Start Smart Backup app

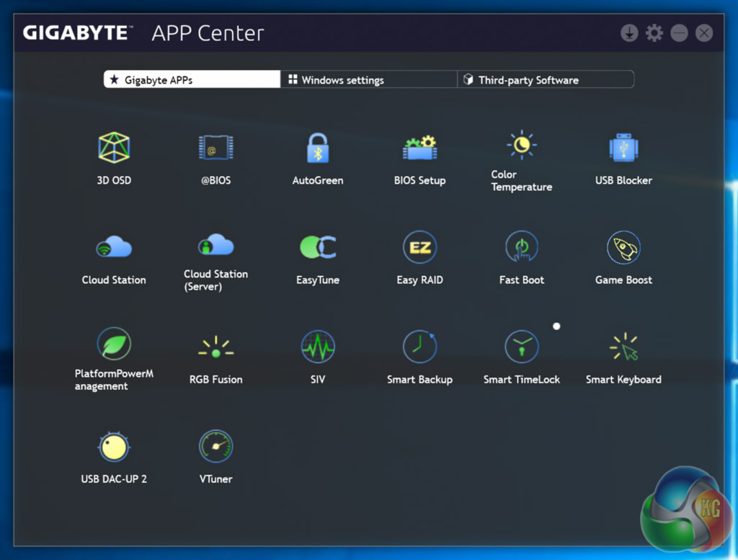coord(419,348)
